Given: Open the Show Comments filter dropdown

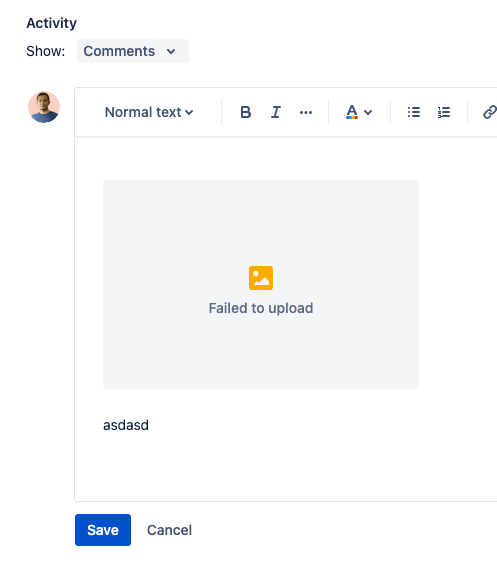Looking at the screenshot, I should (133, 51).
